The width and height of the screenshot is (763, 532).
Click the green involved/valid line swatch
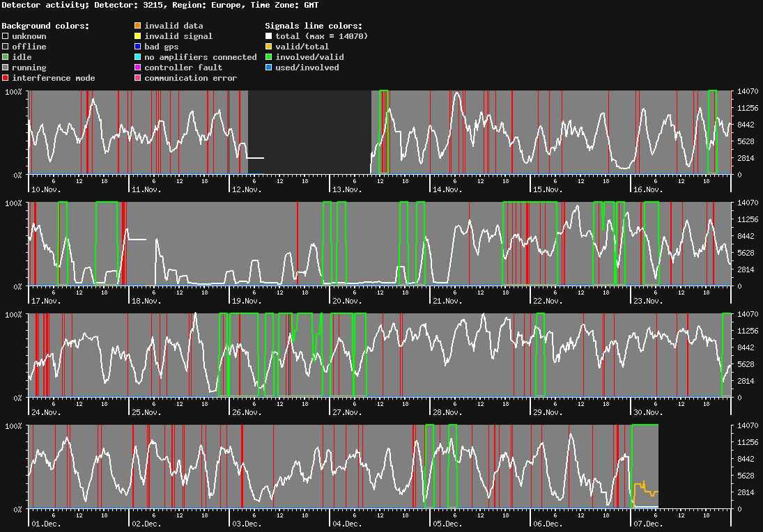[268, 57]
